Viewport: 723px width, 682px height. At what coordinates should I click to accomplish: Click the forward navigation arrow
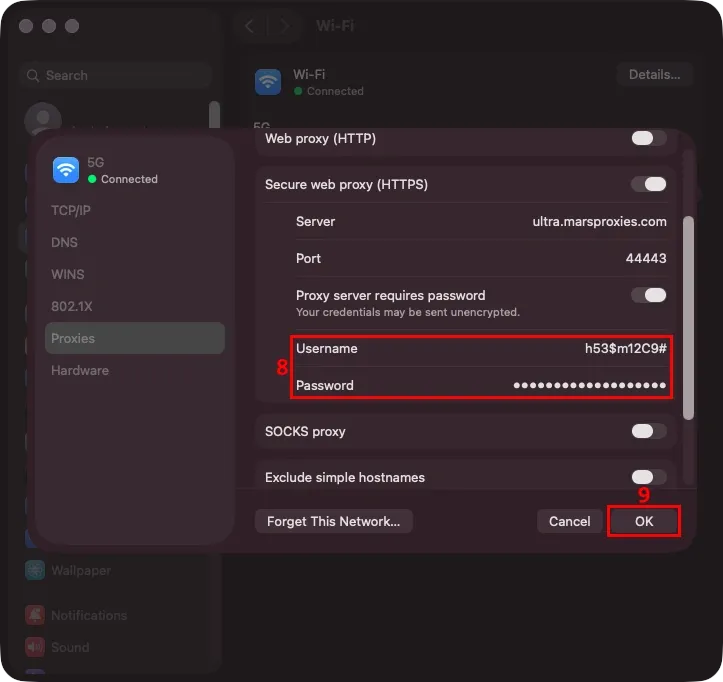(284, 26)
